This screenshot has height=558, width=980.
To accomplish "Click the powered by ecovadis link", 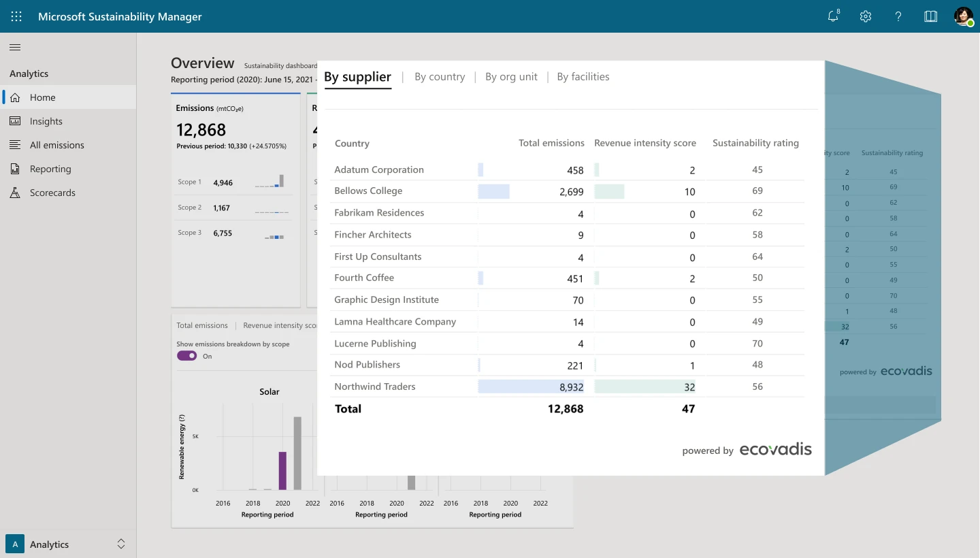I will pos(746,449).
